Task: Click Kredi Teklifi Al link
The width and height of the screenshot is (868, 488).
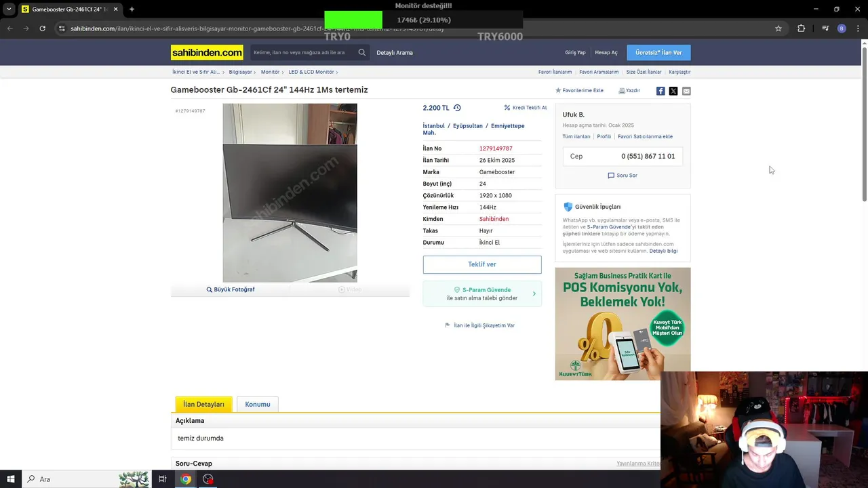Action: pyautogui.click(x=526, y=108)
